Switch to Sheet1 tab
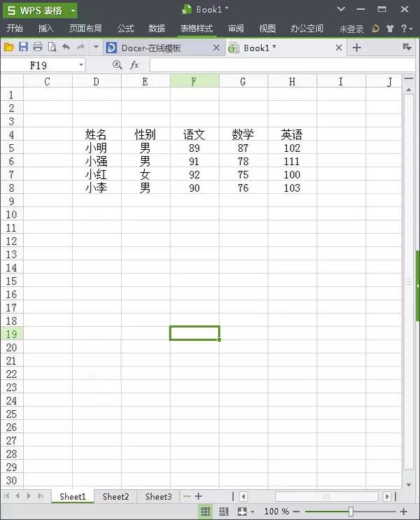This screenshot has width=420, height=520. pyautogui.click(x=73, y=496)
